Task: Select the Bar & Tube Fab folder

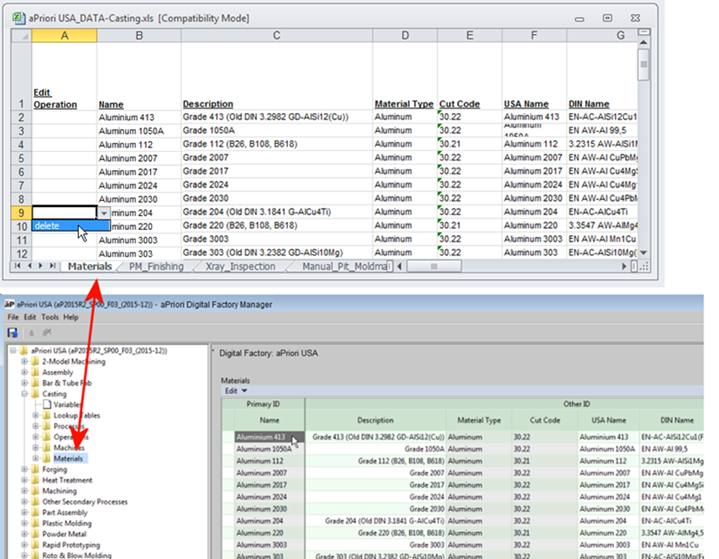Action: tap(67, 383)
